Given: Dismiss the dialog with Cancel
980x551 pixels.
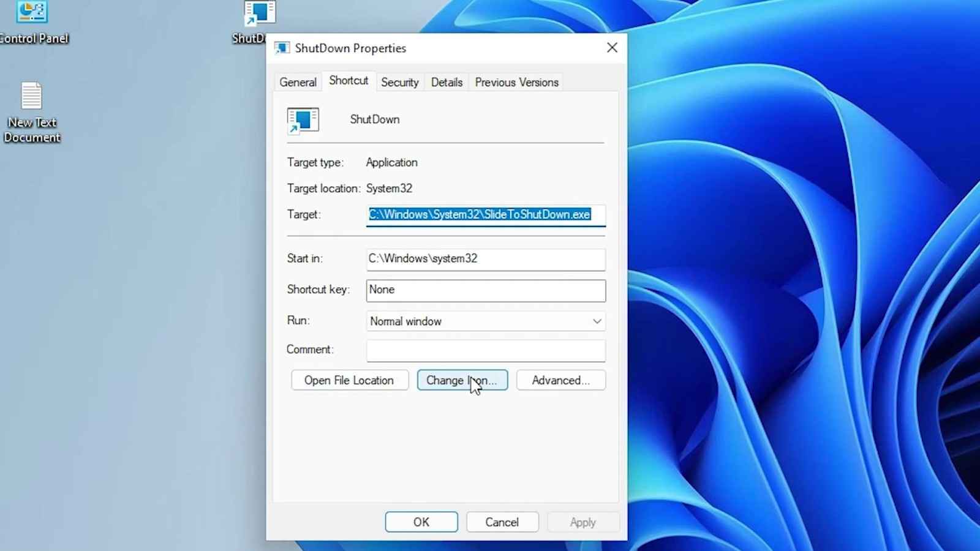Looking at the screenshot, I should (x=502, y=522).
